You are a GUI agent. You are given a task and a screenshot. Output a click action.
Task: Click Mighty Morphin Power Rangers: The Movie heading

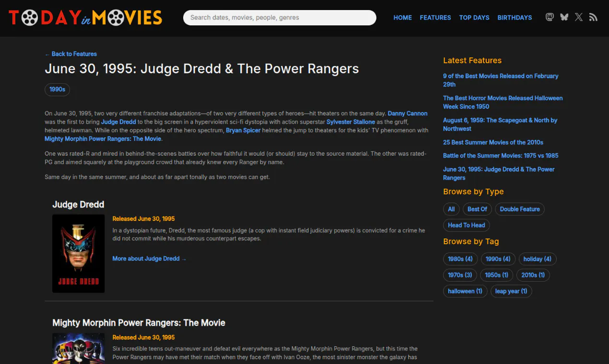tap(139, 323)
